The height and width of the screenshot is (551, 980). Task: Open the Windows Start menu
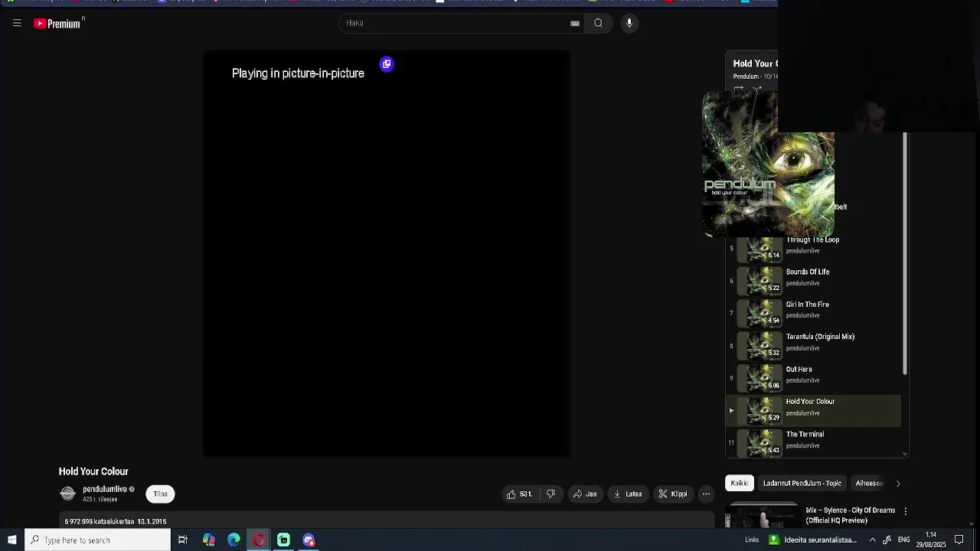coord(11,540)
